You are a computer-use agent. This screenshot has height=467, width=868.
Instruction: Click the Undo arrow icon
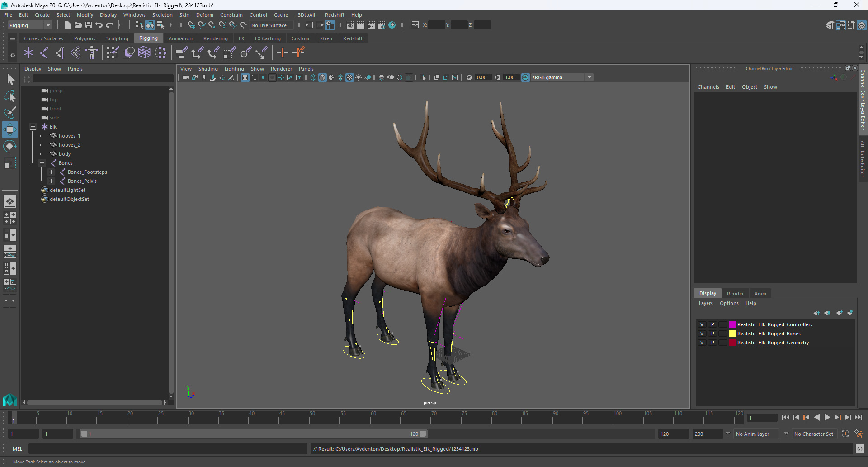tap(99, 25)
